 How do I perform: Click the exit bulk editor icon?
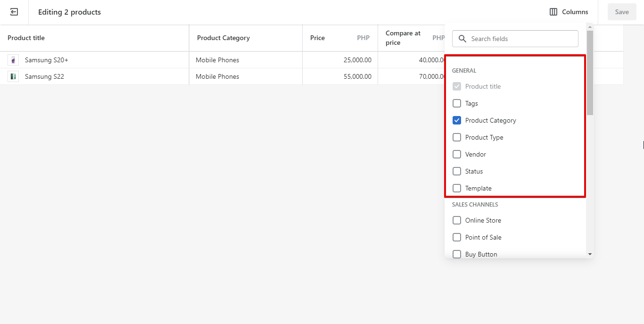[14, 12]
